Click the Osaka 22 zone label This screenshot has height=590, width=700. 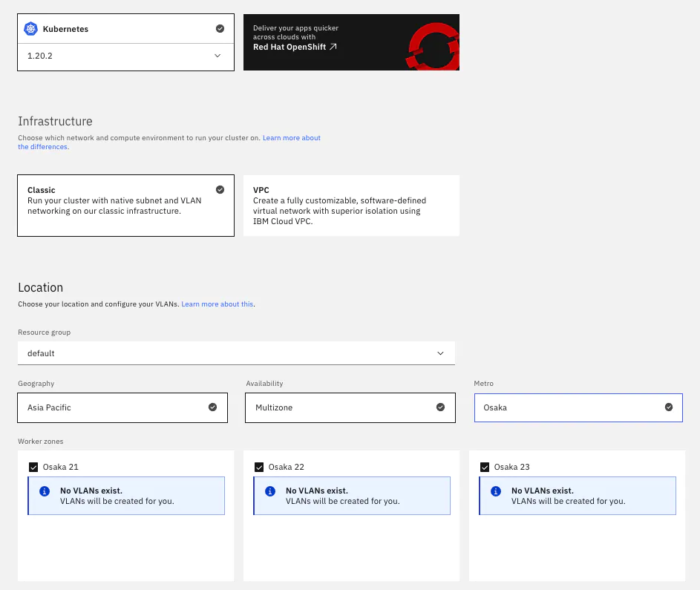[x=286, y=467]
